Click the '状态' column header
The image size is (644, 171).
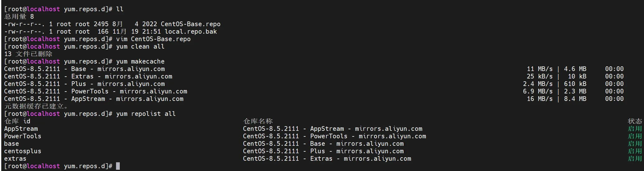tap(635, 121)
